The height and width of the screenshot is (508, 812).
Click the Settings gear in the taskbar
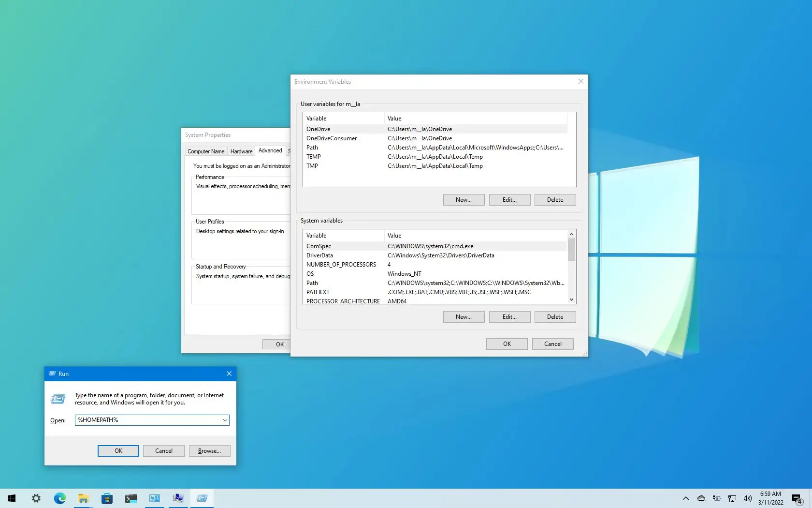36,498
